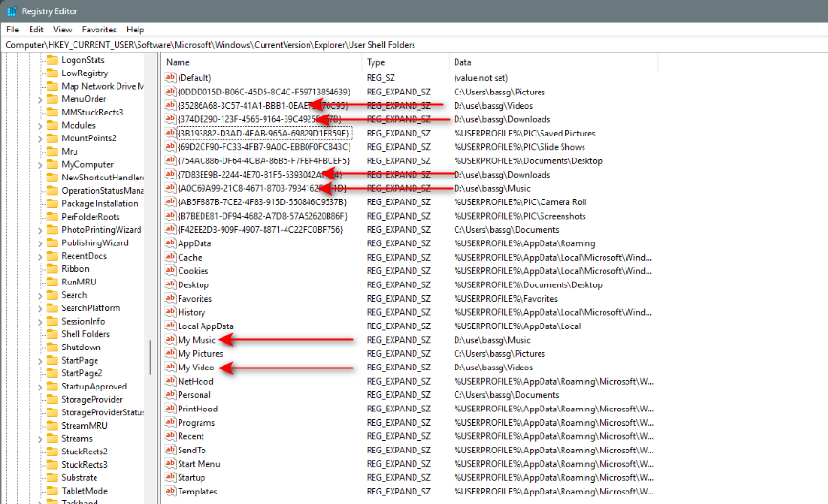The height and width of the screenshot is (504, 828).
Task: Click the %USERPROFILE%\AppData\Roaming data cell
Action: (x=524, y=243)
